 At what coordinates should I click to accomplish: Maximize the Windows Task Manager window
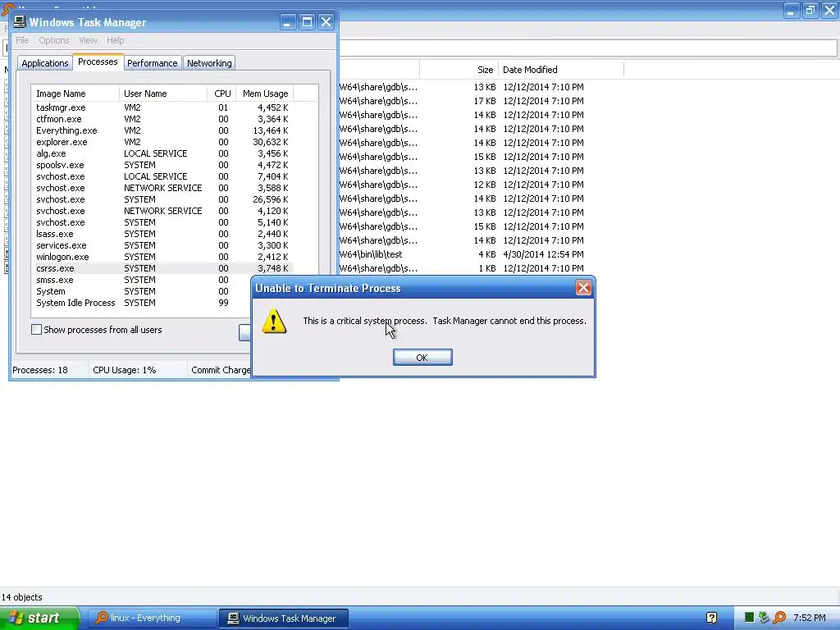tap(307, 22)
